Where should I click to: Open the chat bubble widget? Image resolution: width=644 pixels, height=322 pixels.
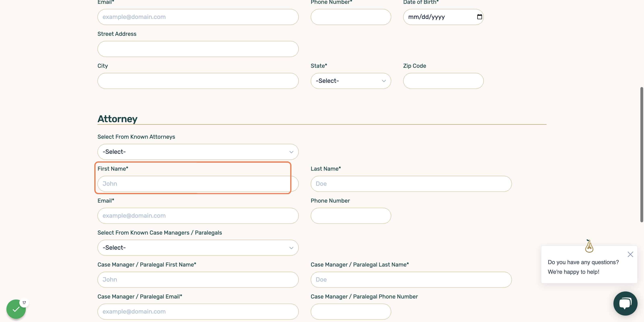(625, 303)
